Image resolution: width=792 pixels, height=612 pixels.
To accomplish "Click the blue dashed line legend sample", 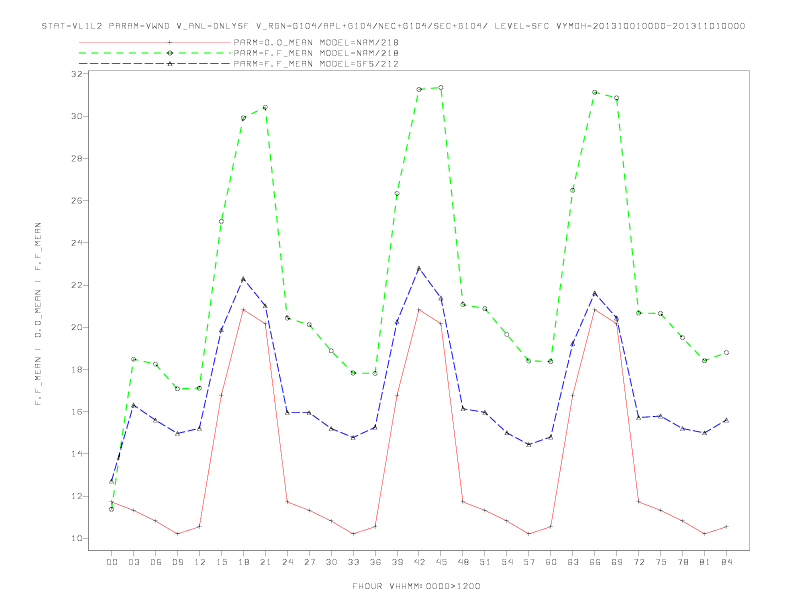I will coord(155,64).
